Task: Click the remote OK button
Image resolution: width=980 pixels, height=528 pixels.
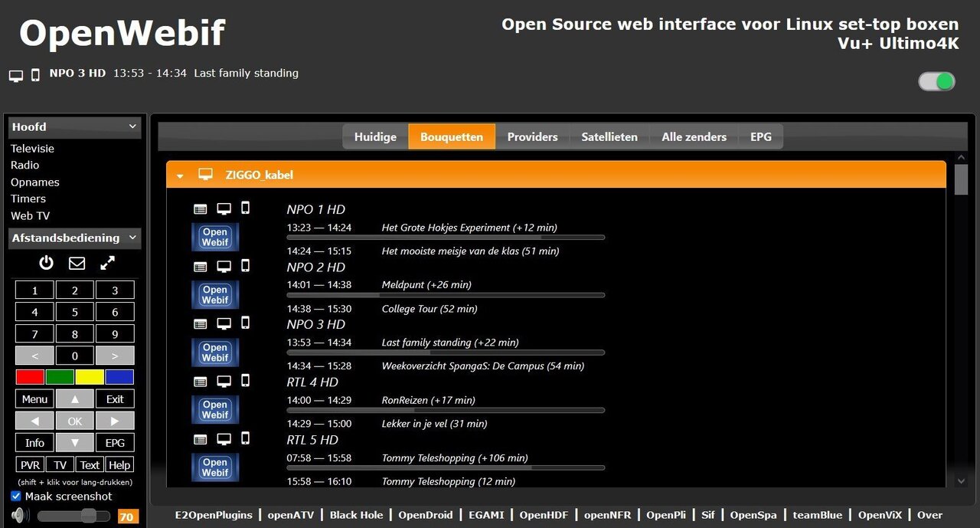Action: (74, 421)
